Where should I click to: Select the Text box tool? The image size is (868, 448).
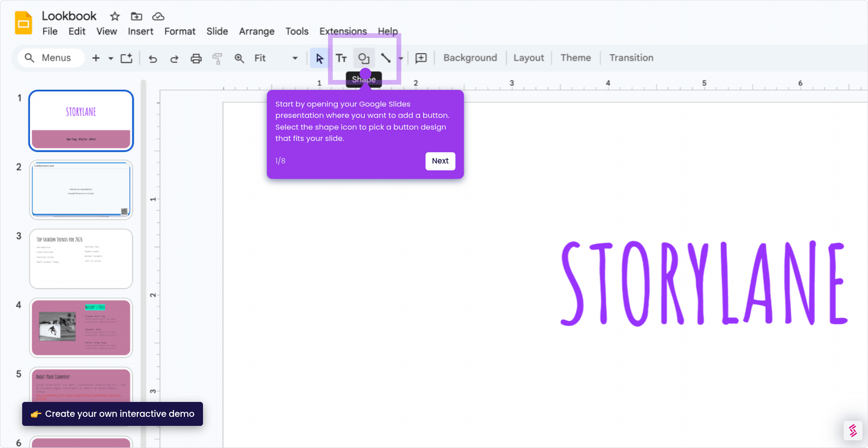341,58
